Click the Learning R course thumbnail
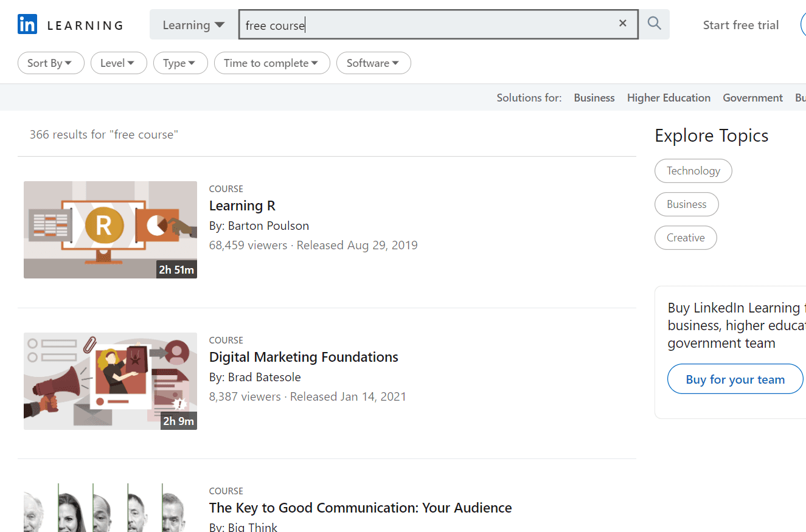The width and height of the screenshot is (806, 532). pos(110,230)
